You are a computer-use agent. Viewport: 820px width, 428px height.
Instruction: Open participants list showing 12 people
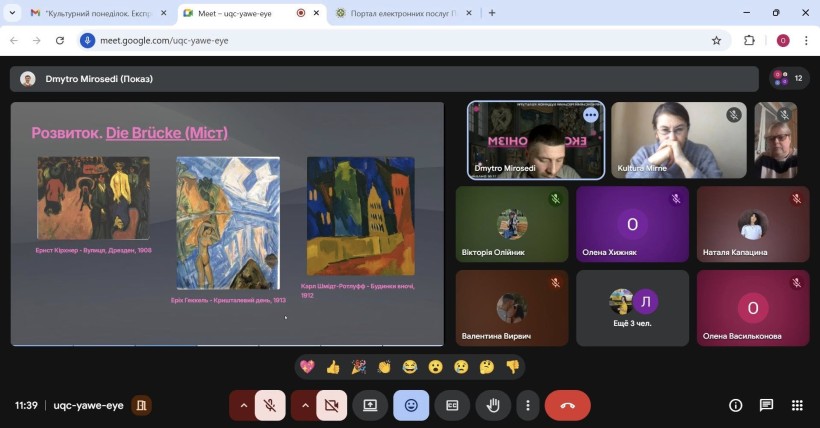coord(789,78)
